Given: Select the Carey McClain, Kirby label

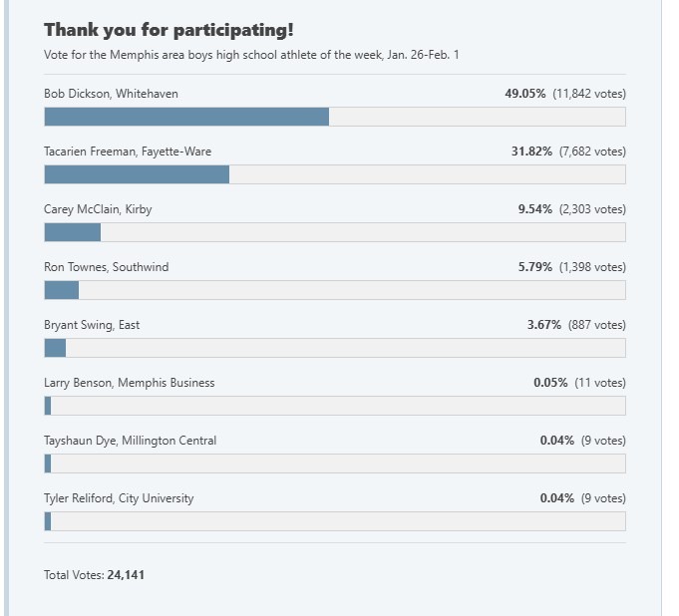Looking at the screenshot, I should tap(98, 209).
